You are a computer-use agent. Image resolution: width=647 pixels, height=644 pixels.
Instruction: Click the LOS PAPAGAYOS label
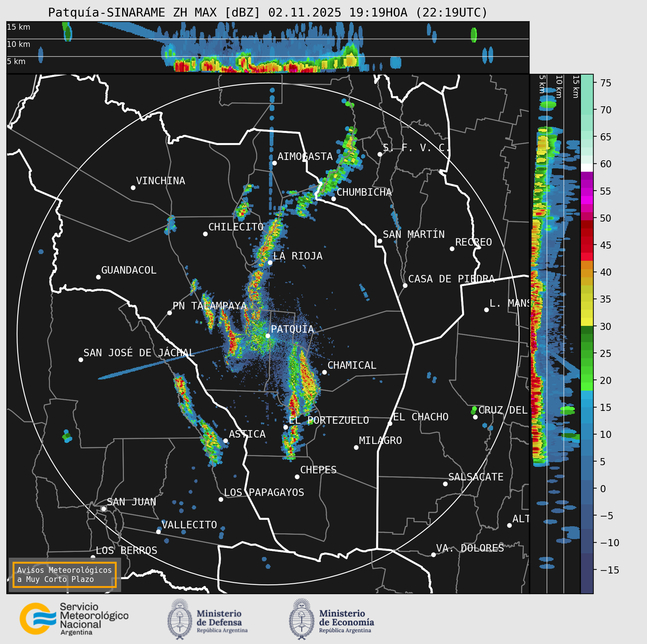point(264,493)
